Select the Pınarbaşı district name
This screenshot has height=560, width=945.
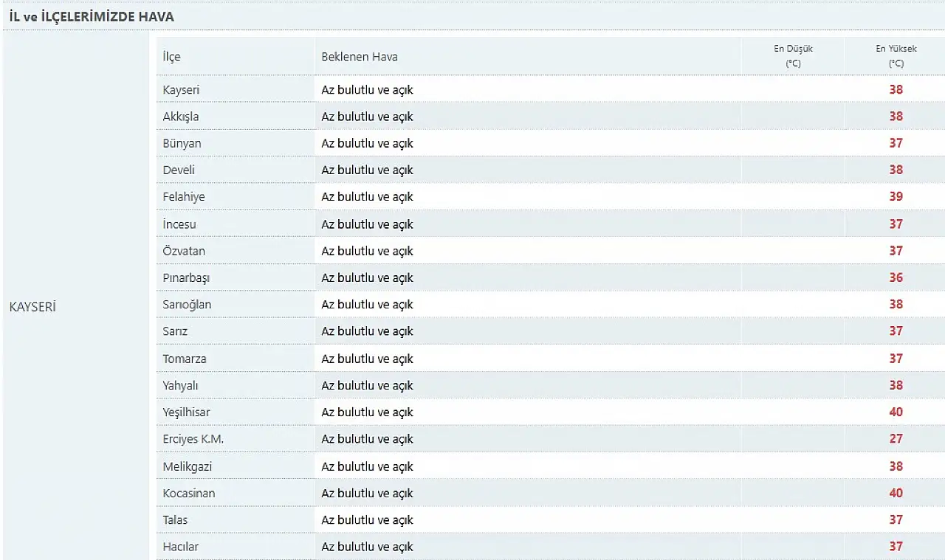pos(186,277)
